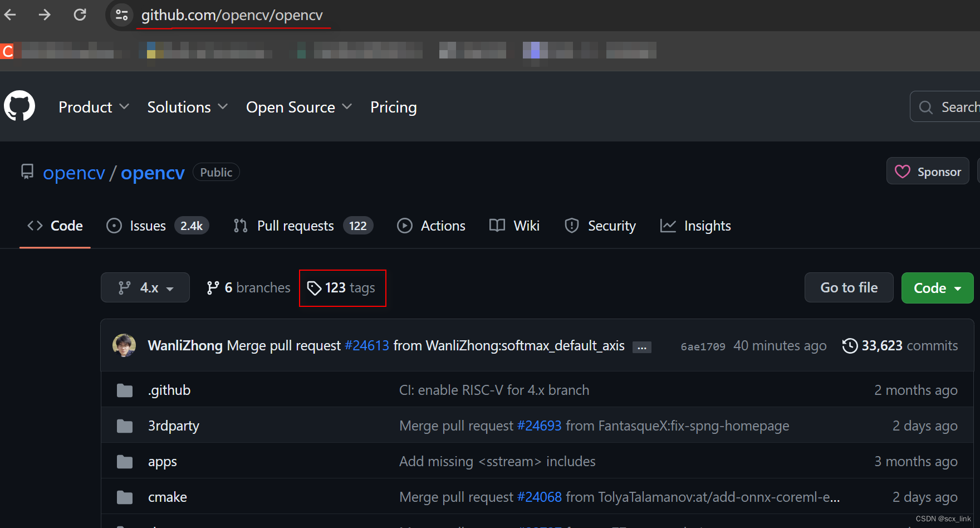Click the Sponsor heart icon

click(902, 172)
